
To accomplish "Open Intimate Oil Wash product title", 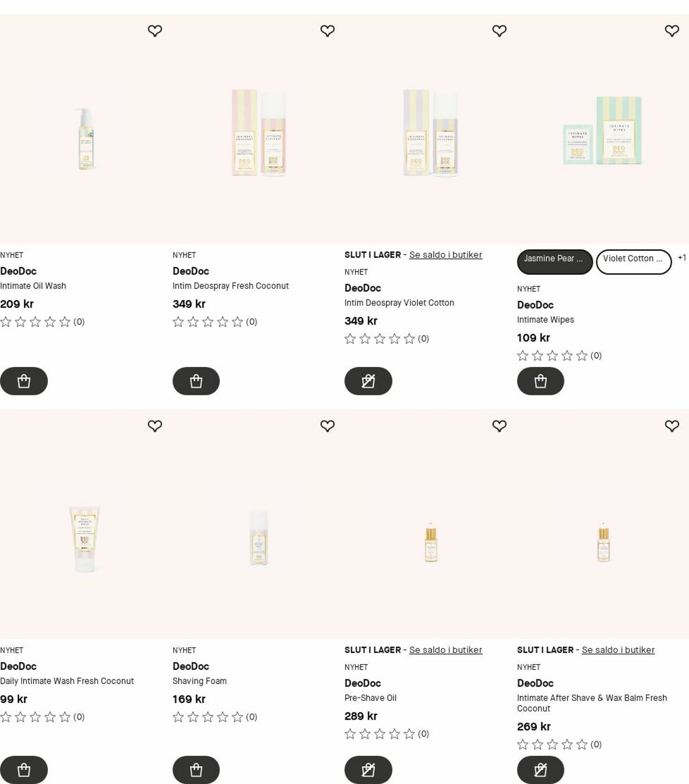I will coord(33,286).
